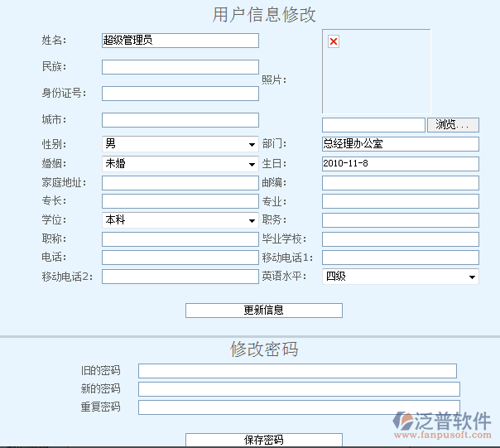Click the 旧的密码 old password field
Viewport: 500px width, 448px height.
pyautogui.click(x=297, y=371)
